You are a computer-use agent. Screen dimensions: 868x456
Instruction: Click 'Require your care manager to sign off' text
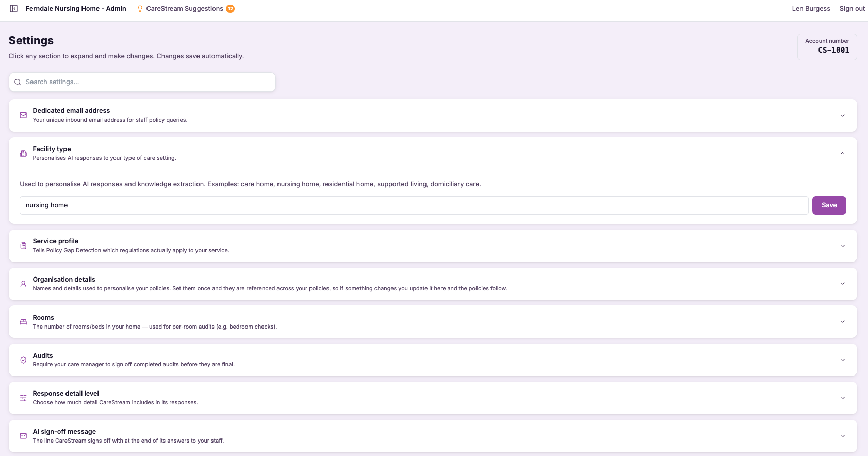[134, 364]
